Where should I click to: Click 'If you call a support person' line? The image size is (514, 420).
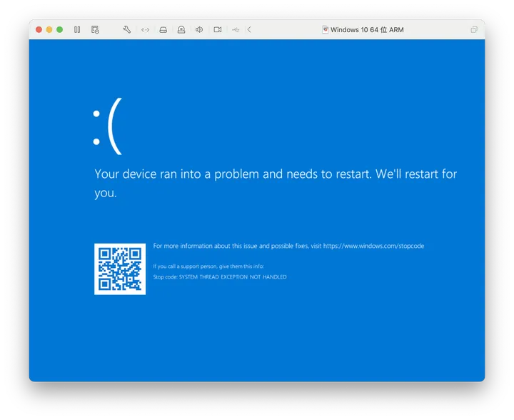coord(208,266)
